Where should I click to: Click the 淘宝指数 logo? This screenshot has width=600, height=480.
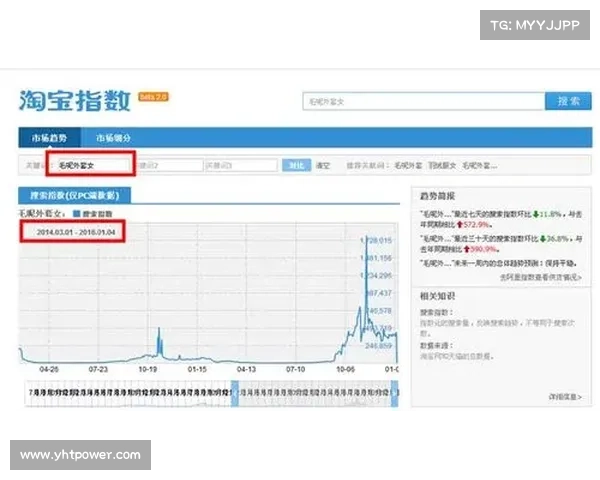pos(75,101)
